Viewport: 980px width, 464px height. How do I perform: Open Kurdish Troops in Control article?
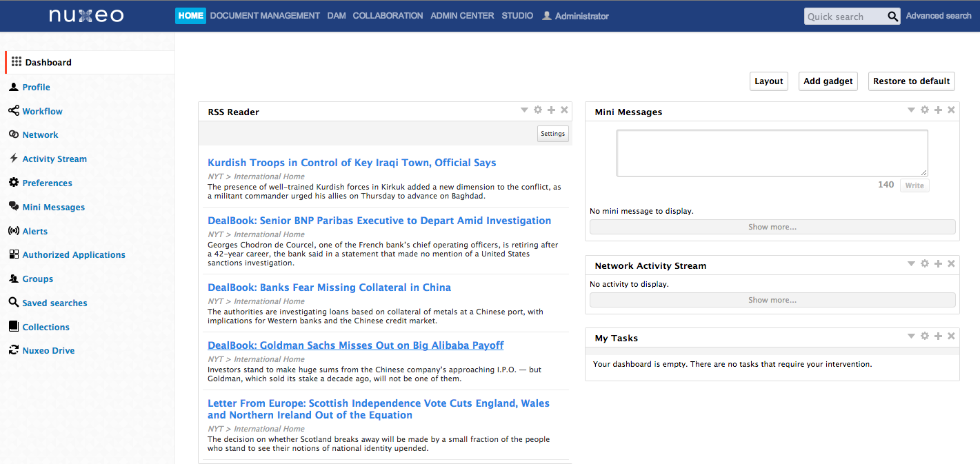(352, 163)
